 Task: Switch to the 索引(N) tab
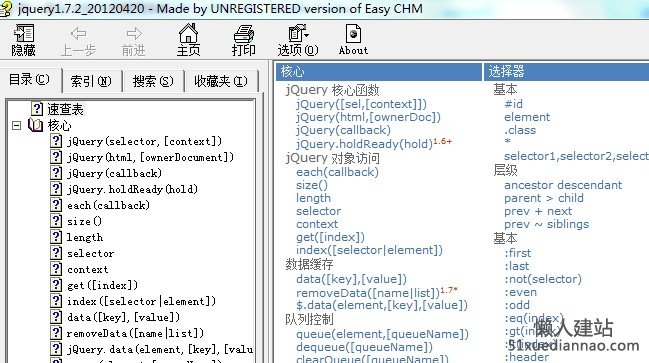click(91, 81)
